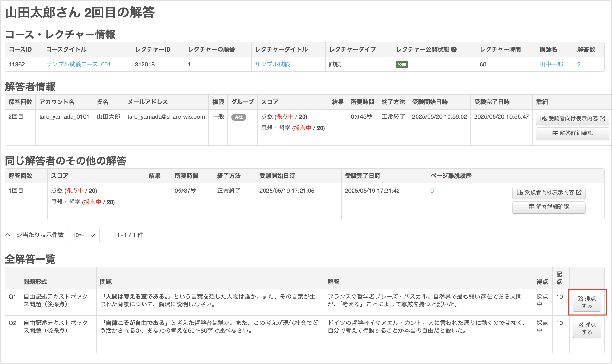
Task: Click the lecture time value 60
Action: [483, 65]
